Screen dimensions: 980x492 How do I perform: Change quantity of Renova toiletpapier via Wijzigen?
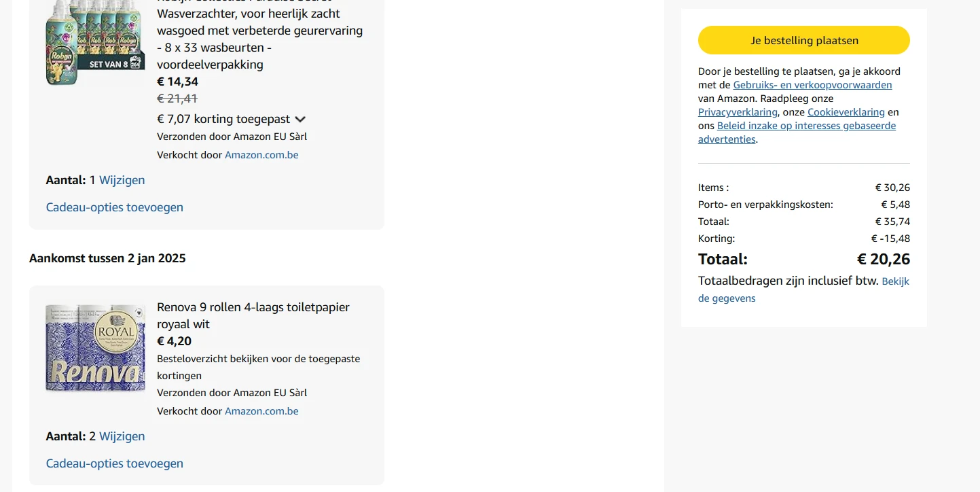122,436
